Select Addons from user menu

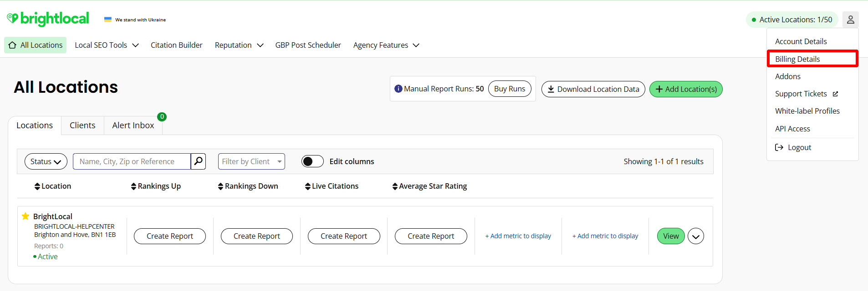click(x=788, y=76)
